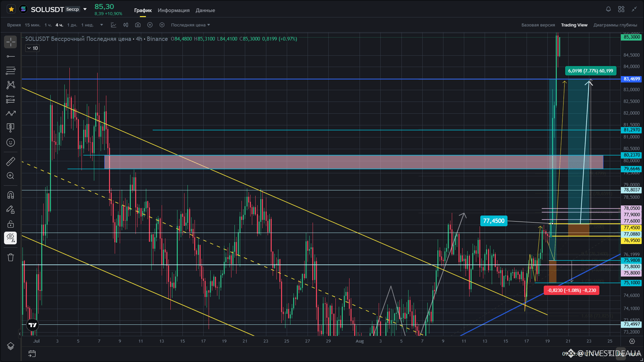Click the plus-circle icon in chart toolbar
Screen dimensions: 644x362
(150, 25)
